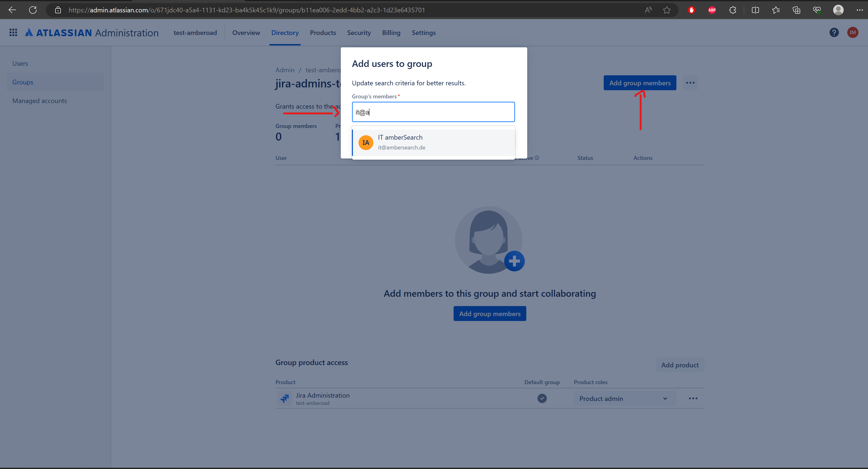Expand the Product admin role dropdown
The width and height of the screenshot is (868, 469).
[x=625, y=399]
